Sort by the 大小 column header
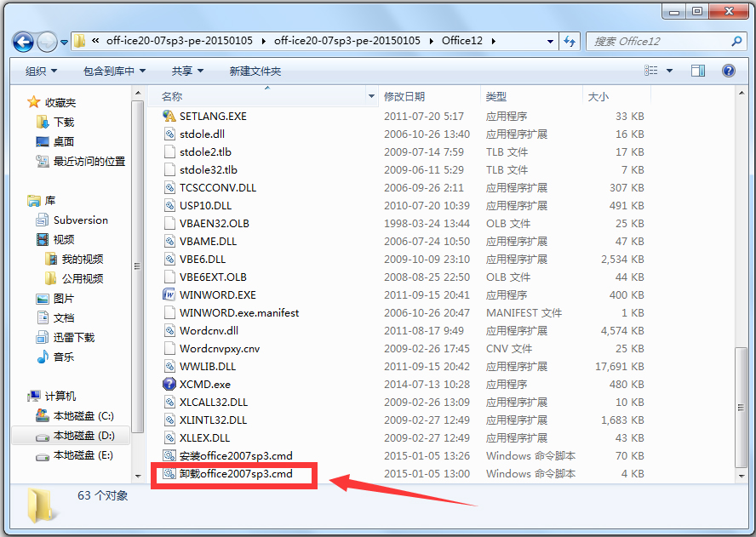Image resolution: width=756 pixels, height=537 pixels. [x=616, y=97]
